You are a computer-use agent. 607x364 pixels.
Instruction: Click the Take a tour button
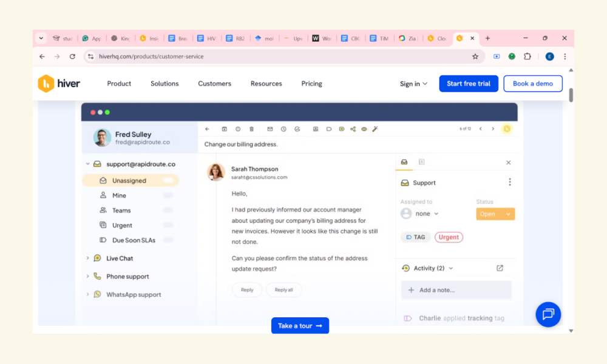tap(300, 326)
